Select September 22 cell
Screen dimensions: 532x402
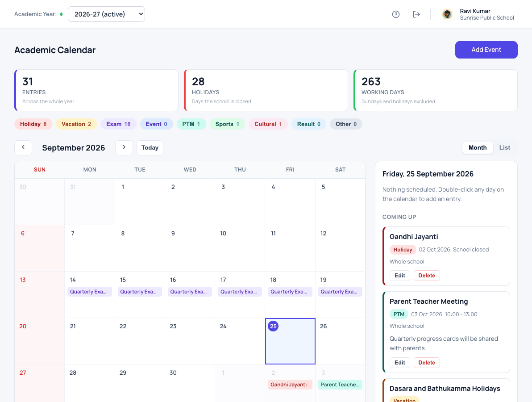140,341
